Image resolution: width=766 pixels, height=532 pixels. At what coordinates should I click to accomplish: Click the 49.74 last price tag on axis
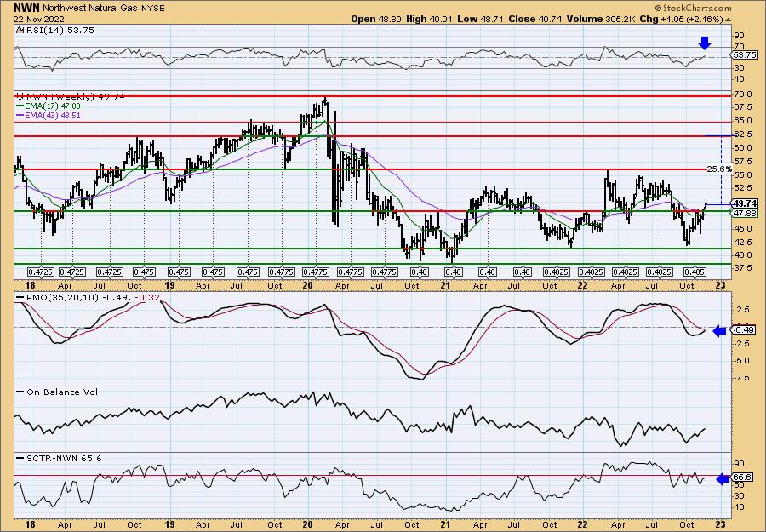pos(746,203)
